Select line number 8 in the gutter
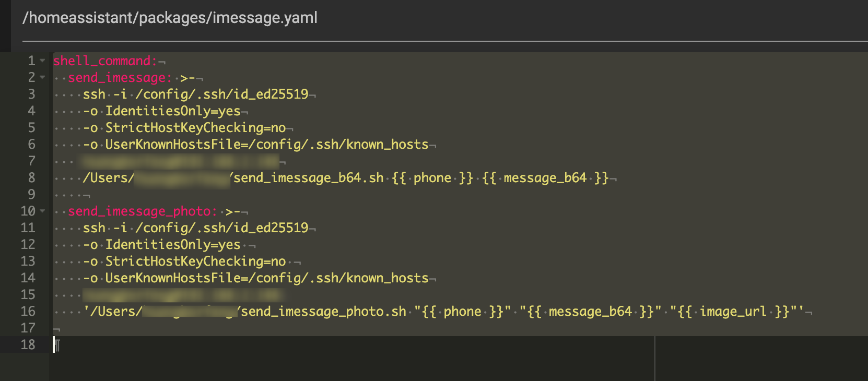This screenshot has height=381, width=868. tap(31, 178)
